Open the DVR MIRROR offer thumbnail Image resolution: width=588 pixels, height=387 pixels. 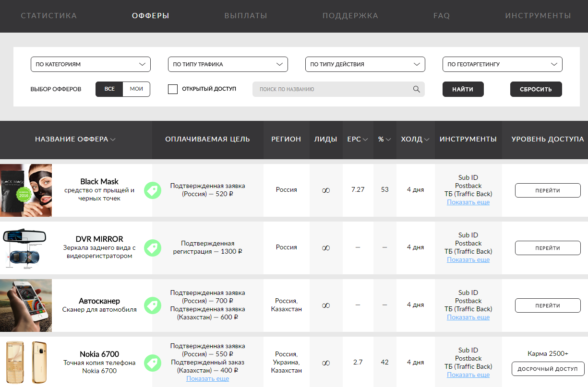26,248
